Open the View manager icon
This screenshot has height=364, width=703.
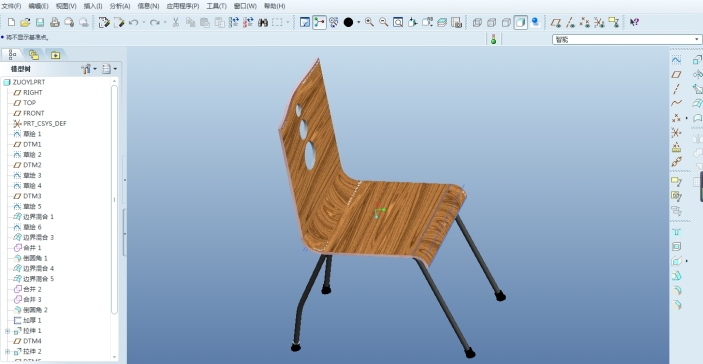tap(456, 22)
